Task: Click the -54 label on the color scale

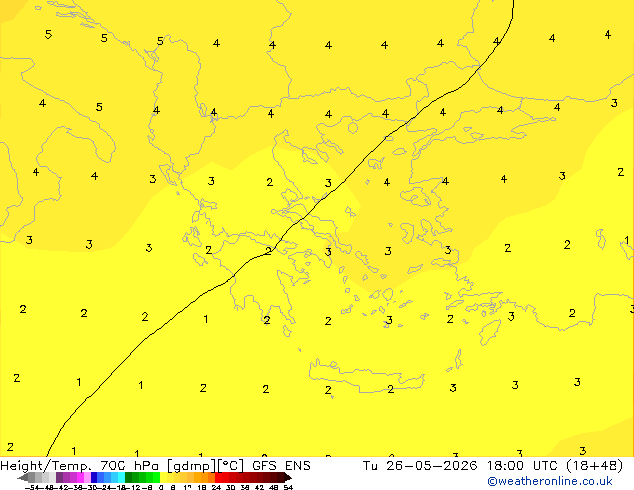Action: 32,487
